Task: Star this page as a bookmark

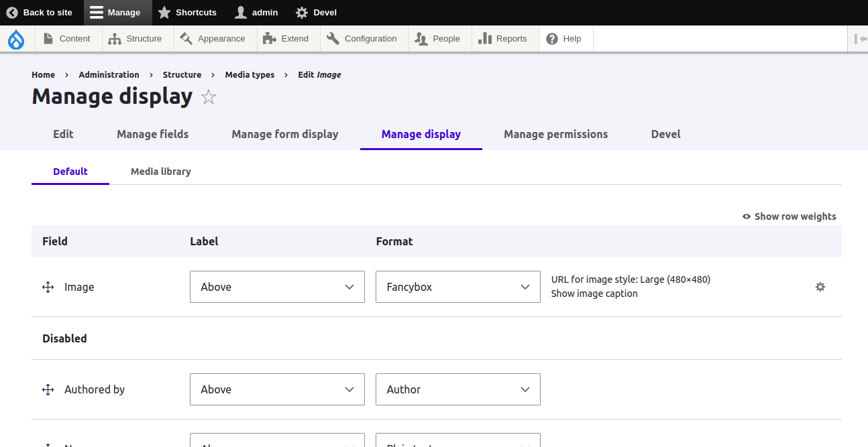Action: [209, 97]
